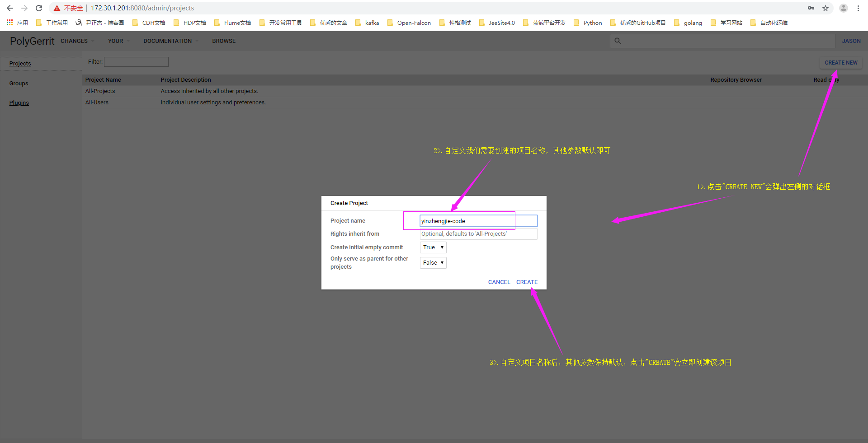Click the PolyGerrit logo title

click(x=32, y=41)
